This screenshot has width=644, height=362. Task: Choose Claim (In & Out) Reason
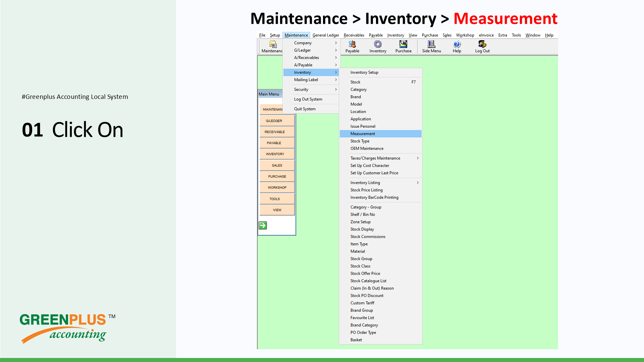coord(381,288)
